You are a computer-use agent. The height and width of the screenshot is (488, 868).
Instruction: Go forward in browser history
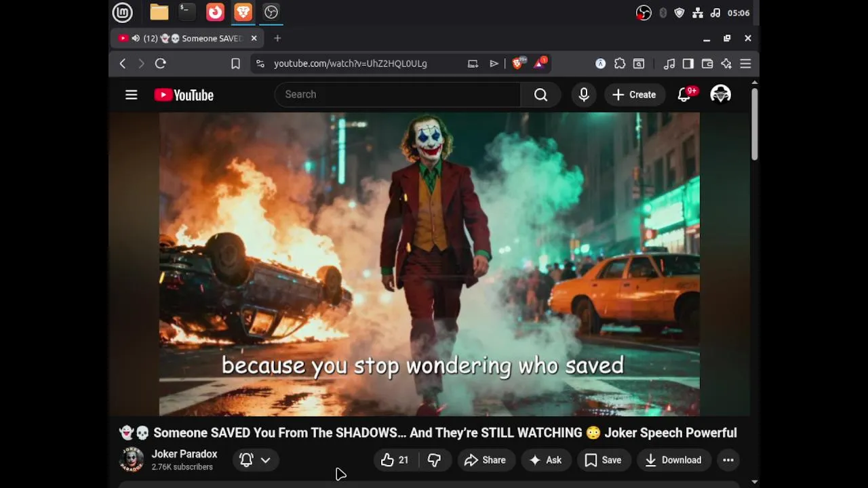(141, 64)
